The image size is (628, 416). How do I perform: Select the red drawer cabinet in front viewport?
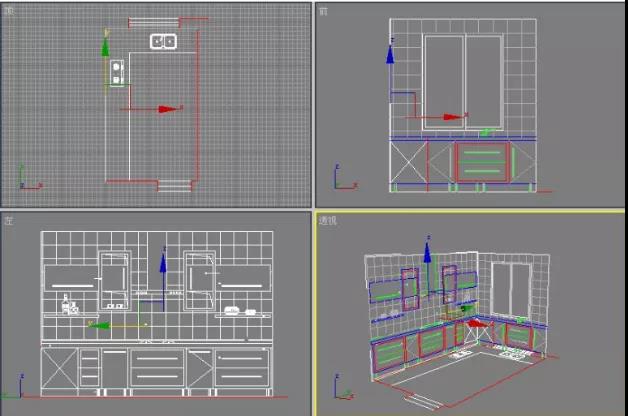[x=483, y=161]
